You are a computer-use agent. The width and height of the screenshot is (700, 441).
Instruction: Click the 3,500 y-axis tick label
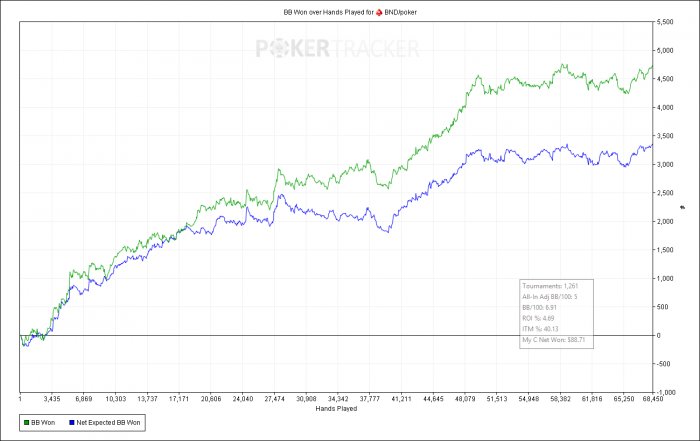[x=665, y=136]
